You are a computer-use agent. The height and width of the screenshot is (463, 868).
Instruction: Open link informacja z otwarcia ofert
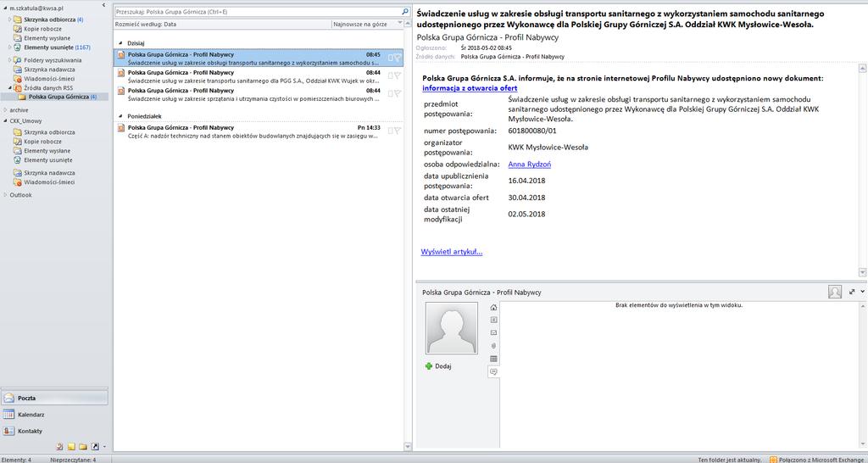[470, 88]
